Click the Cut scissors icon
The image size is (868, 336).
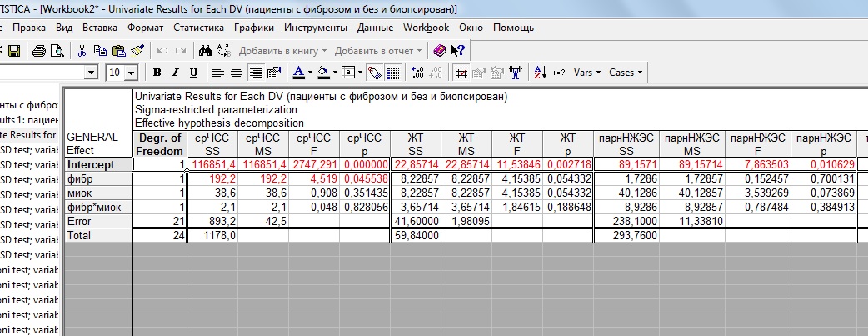[x=82, y=51]
